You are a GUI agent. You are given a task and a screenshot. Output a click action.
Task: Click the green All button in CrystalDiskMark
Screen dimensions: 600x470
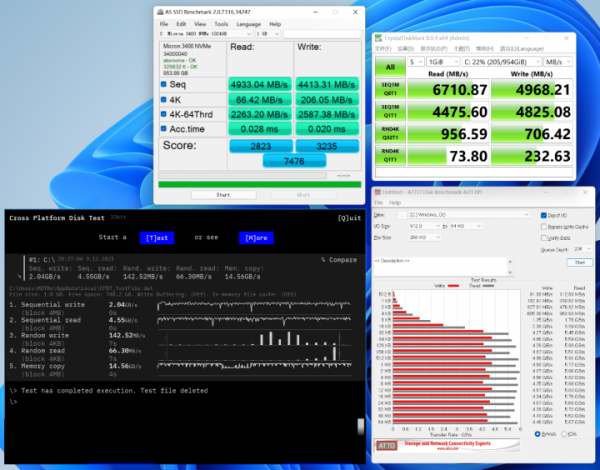pos(390,65)
